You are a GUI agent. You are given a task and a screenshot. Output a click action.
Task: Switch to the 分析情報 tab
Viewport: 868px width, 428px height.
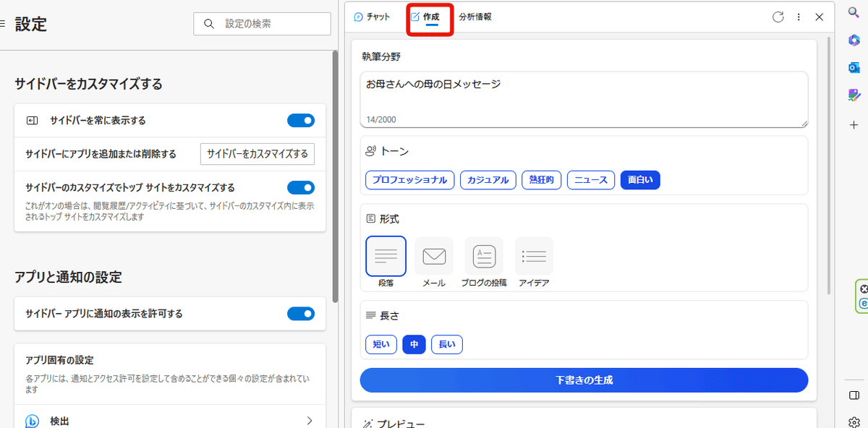475,17
